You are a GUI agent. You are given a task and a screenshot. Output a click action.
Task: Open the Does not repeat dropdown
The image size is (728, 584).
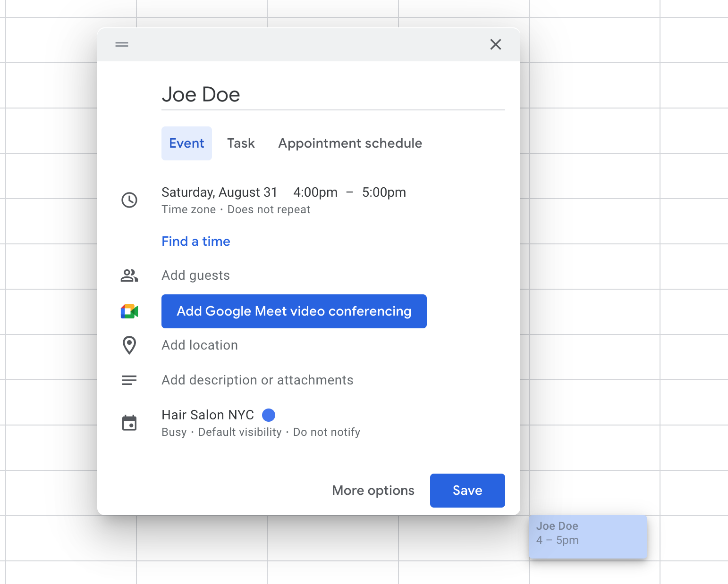268,209
